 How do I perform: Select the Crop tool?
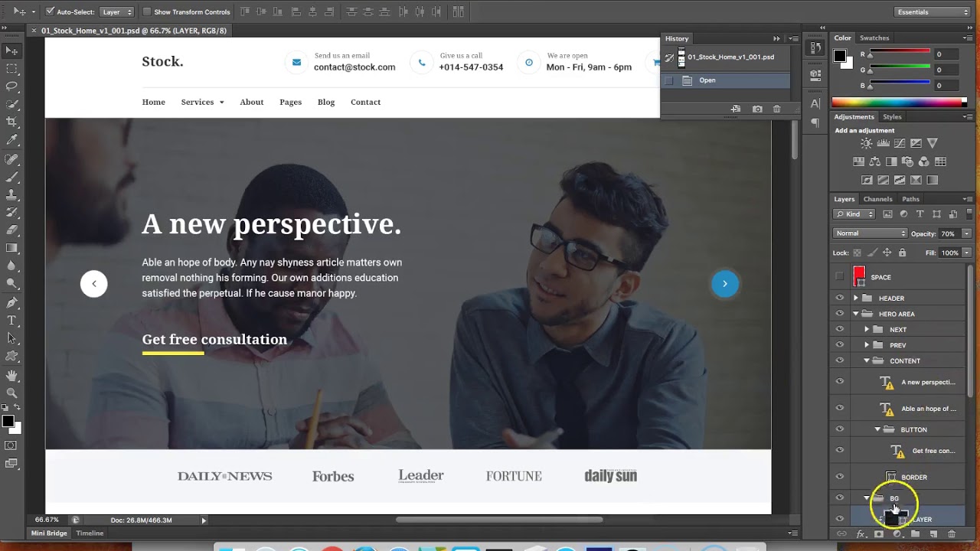pos(11,122)
